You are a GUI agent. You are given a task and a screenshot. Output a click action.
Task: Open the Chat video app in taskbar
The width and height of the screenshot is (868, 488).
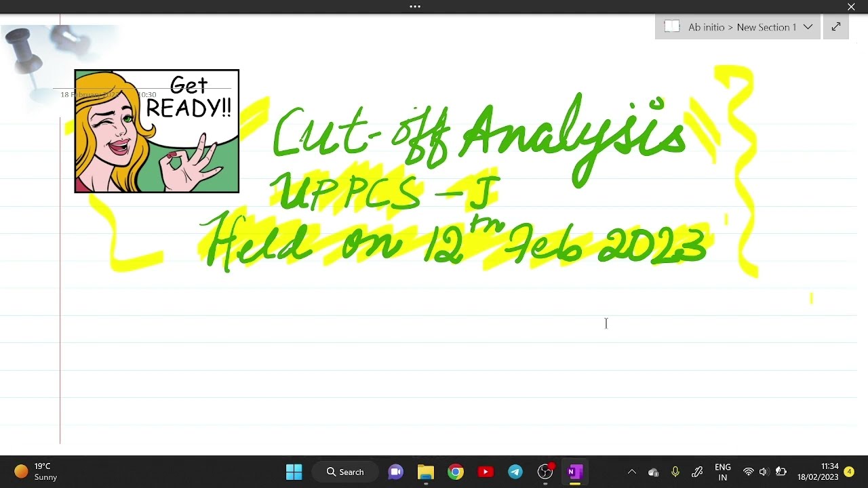tap(396, 472)
